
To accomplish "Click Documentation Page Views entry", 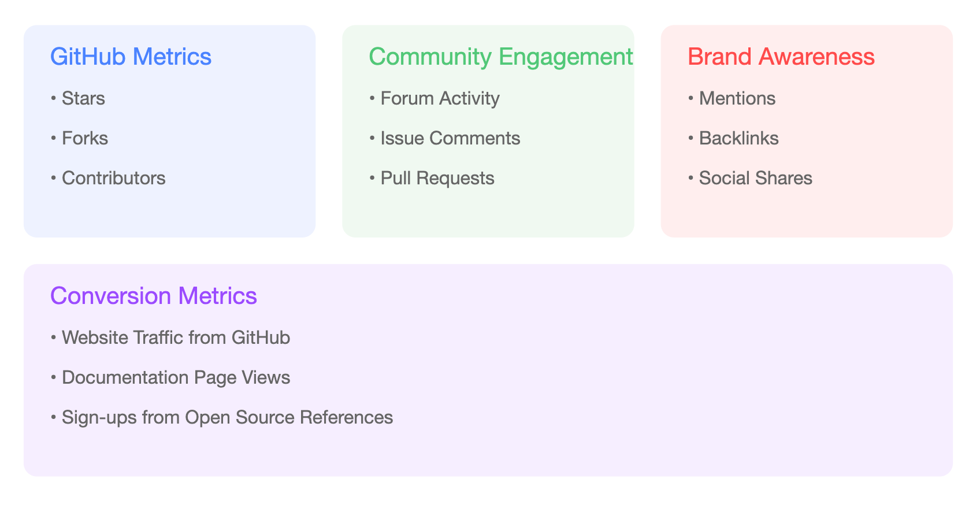I will pos(170,377).
